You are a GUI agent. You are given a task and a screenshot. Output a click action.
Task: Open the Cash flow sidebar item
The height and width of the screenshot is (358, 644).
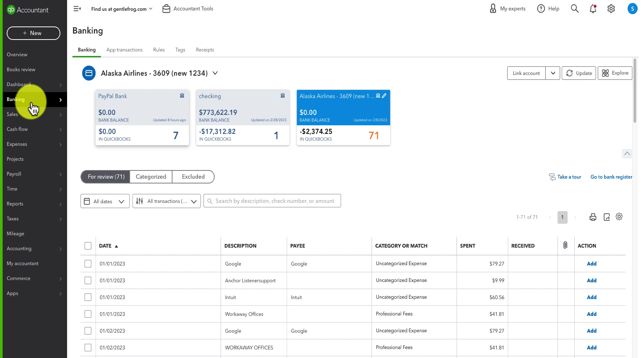click(x=17, y=129)
